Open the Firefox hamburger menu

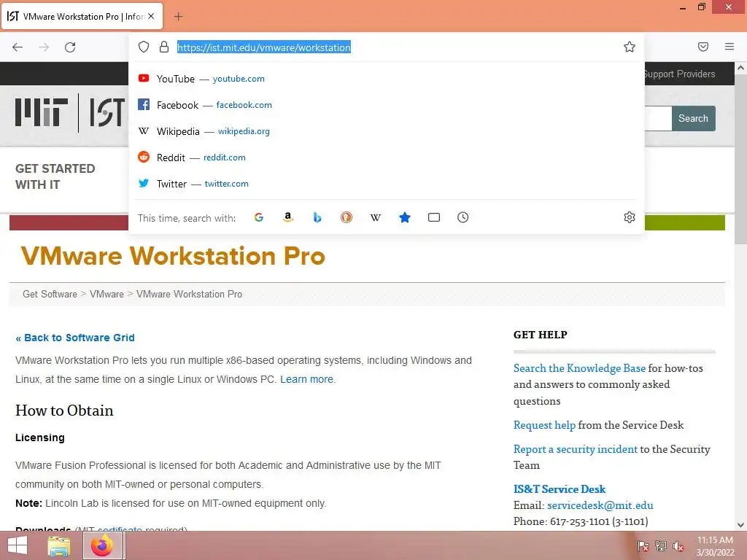point(729,47)
